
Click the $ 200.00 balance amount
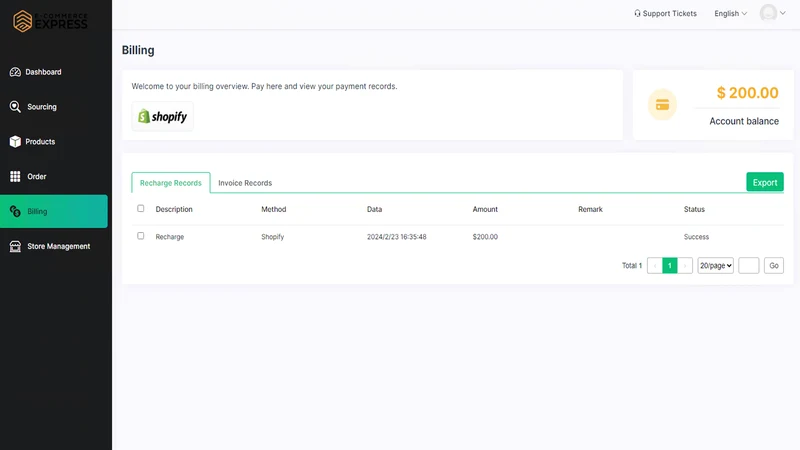[747, 93]
